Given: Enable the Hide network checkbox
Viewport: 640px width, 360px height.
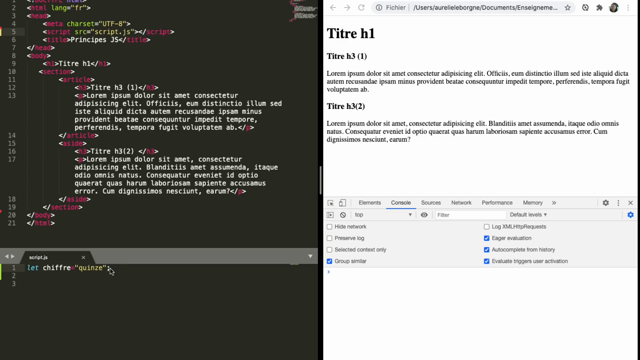Looking at the screenshot, I should [x=329, y=227].
